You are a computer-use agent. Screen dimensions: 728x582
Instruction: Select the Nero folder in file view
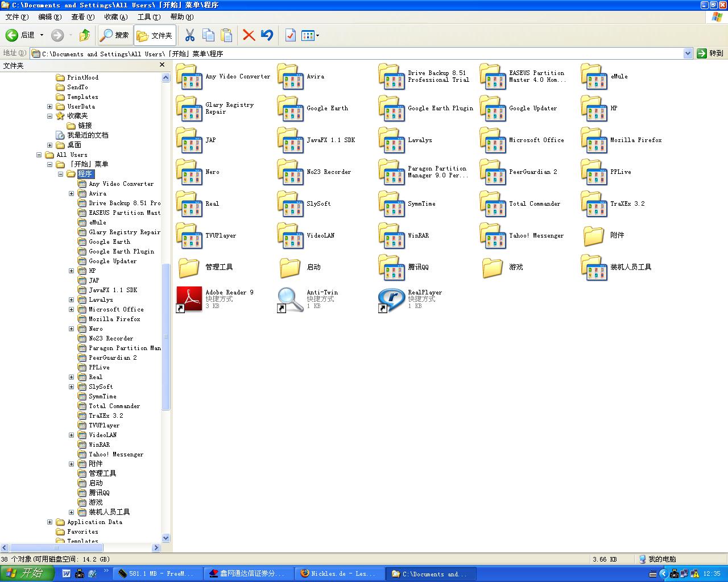click(189, 172)
